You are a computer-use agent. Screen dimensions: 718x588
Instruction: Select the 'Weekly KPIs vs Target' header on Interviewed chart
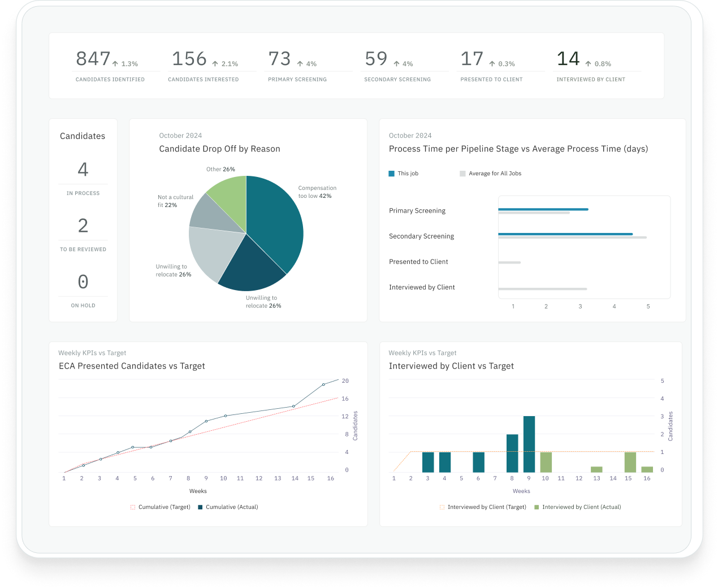422,352
